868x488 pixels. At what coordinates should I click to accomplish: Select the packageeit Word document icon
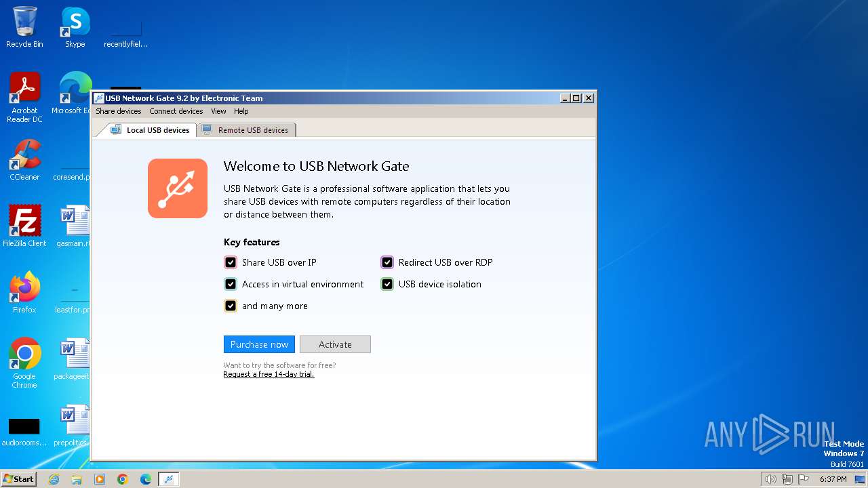(x=73, y=359)
